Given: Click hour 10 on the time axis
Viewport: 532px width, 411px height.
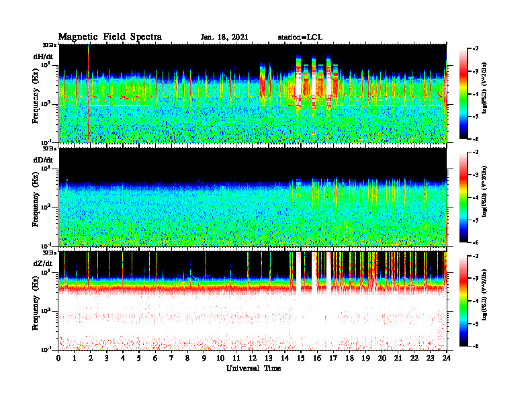Looking at the screenshot, I should (x=220, y=358).
